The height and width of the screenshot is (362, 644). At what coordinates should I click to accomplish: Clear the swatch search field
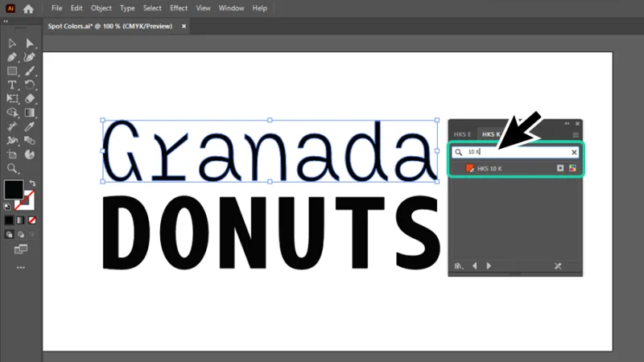[574, 152]
